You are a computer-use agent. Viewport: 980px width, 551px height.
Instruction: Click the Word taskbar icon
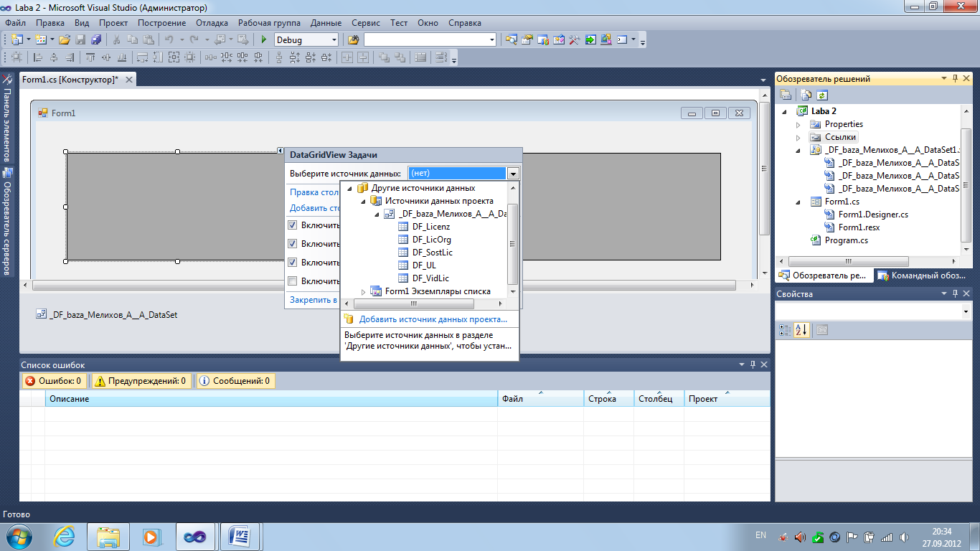point(239,536)
